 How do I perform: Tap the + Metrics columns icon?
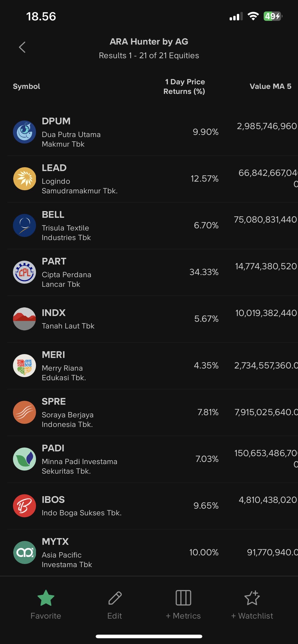pos(183,598)
